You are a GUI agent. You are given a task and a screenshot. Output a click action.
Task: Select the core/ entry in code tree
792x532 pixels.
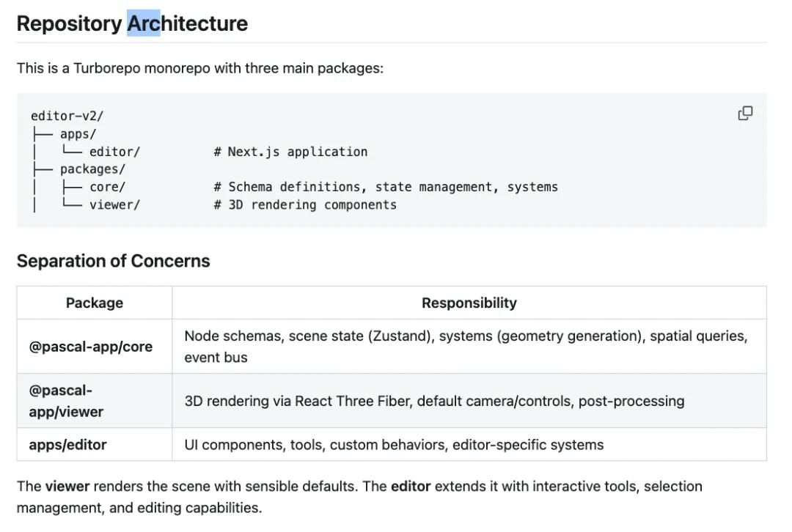[107, 187]
